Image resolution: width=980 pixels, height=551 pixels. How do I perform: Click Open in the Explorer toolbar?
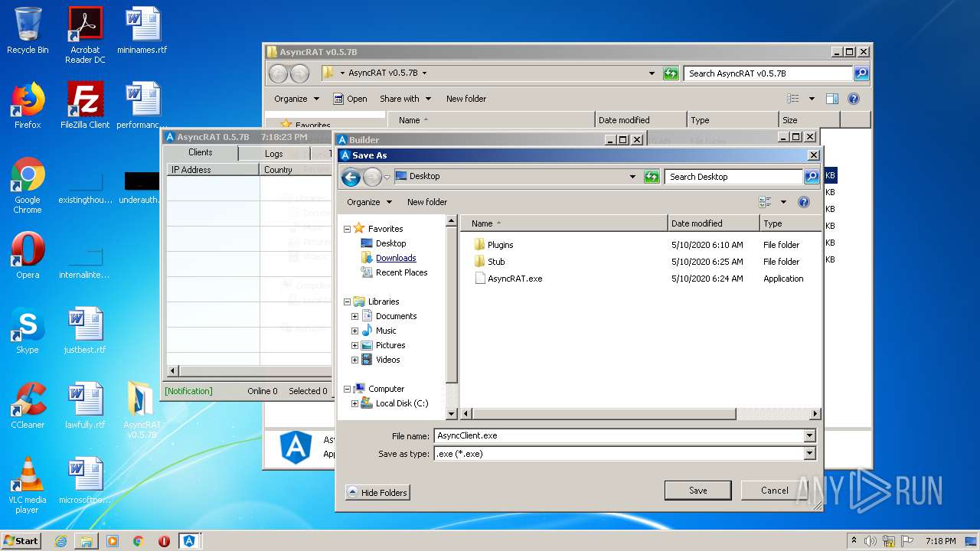(x=351, y=99)
